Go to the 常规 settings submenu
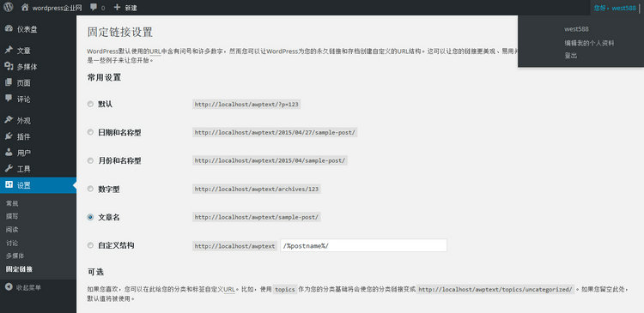The image size is (644, 313). tap(12, 203)
